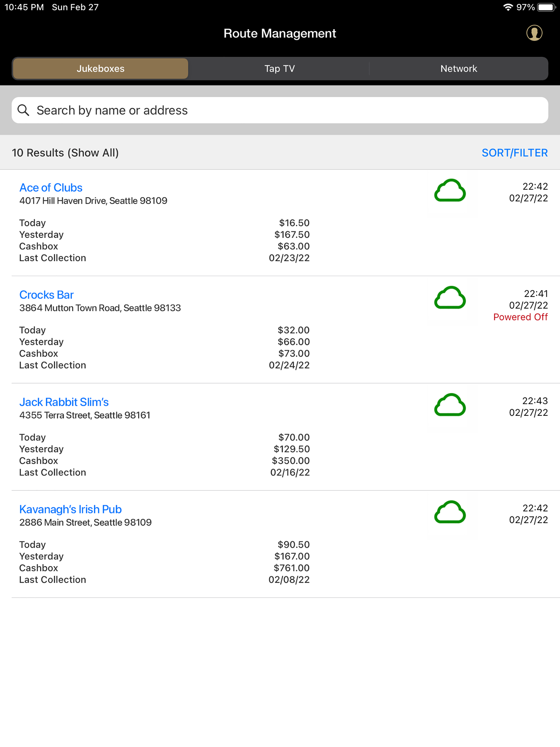Open the Ace of Clubs location
Screen dimensions: 560x747
tap(51, 187)
